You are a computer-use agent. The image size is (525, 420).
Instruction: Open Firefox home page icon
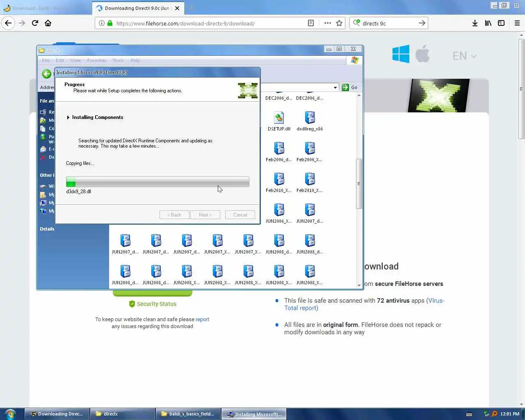(48, 23)
